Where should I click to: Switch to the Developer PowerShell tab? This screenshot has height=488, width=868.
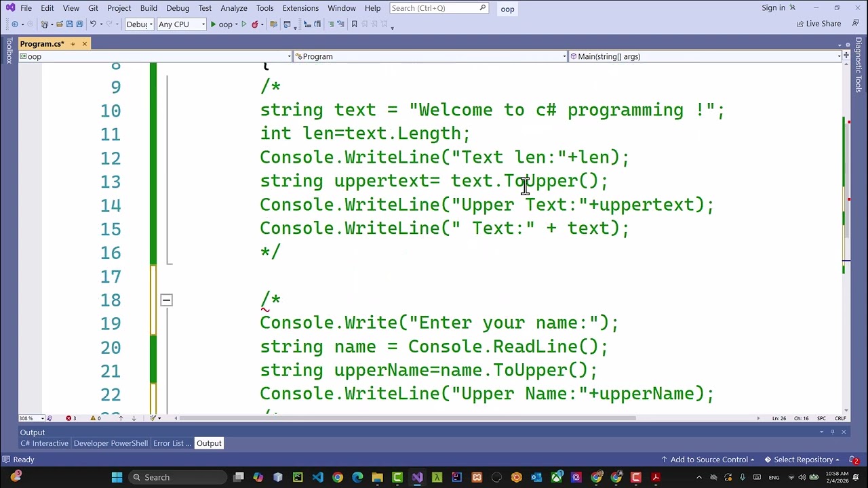pos(111,443)
